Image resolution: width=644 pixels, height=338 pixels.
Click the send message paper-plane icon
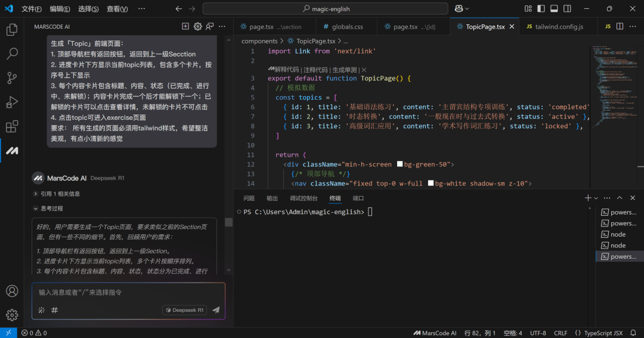(216, 310)
